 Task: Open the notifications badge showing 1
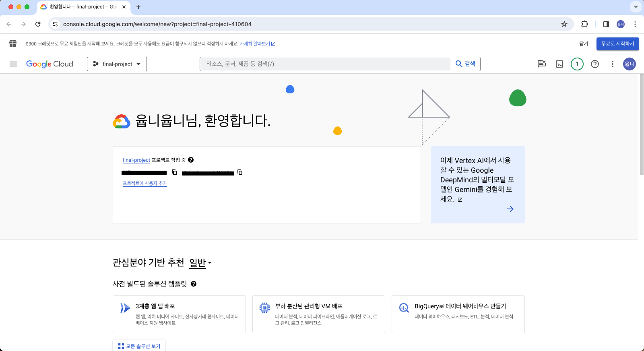(x=577, y=64)
